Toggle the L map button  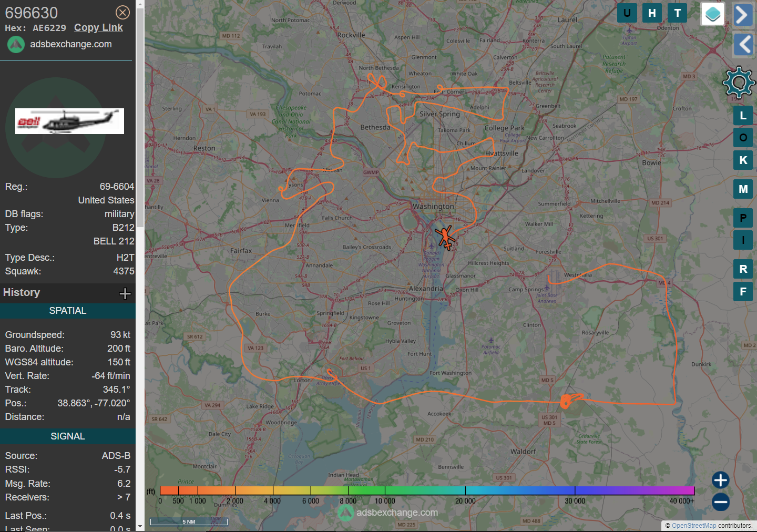[x=743, y=116]
